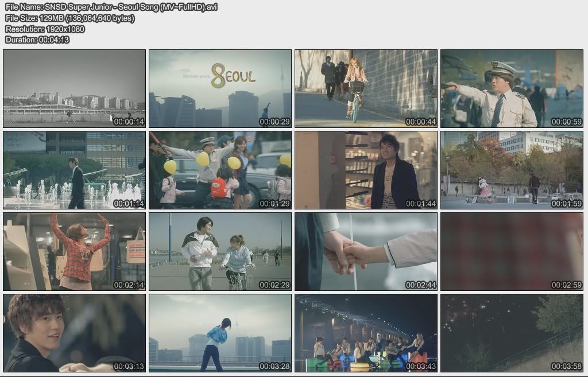The width and height of the screenshot is (588, 377).
Task: Select the File Size 129MB line
Action: [69, 18]
